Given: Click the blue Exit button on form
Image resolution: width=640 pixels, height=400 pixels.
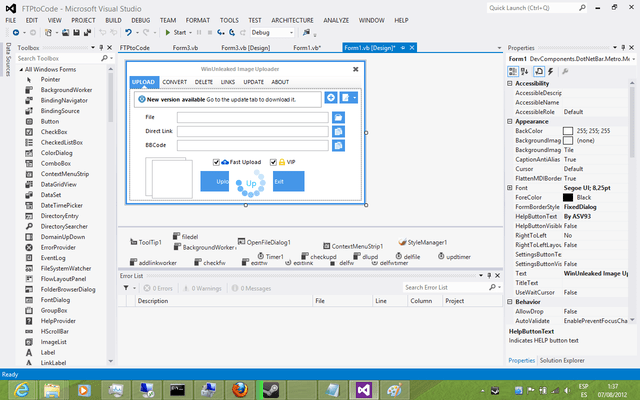Looking at the screenshot, I should (289, 181).
